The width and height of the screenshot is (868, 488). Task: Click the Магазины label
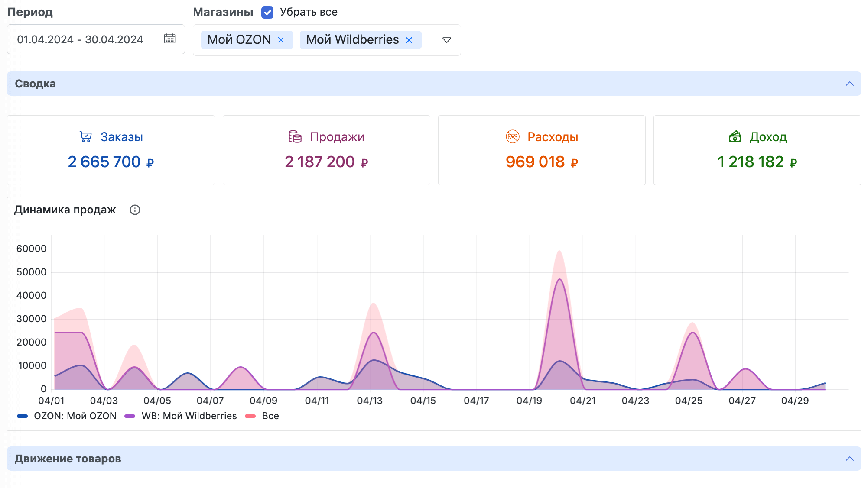tap(223, 12)
